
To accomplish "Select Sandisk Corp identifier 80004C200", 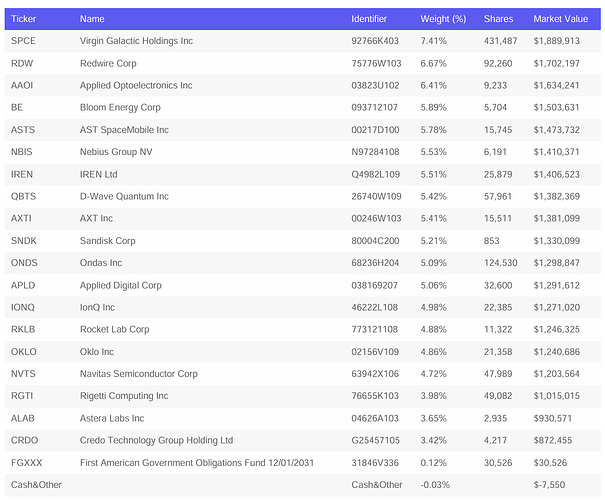I will coord(375,241).
